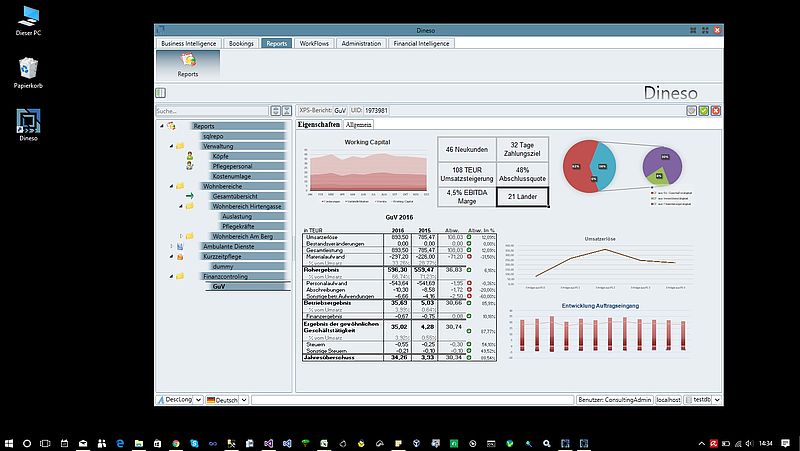Click the icon beside Ambulante Dienste

[x=180, y=246]
